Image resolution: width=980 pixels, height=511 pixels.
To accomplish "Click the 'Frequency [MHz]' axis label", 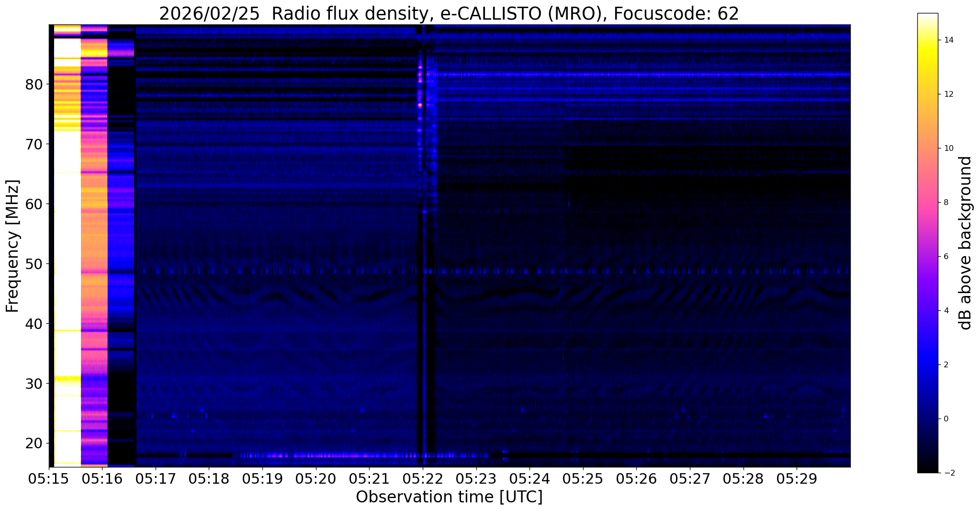I will pos(13,246).
